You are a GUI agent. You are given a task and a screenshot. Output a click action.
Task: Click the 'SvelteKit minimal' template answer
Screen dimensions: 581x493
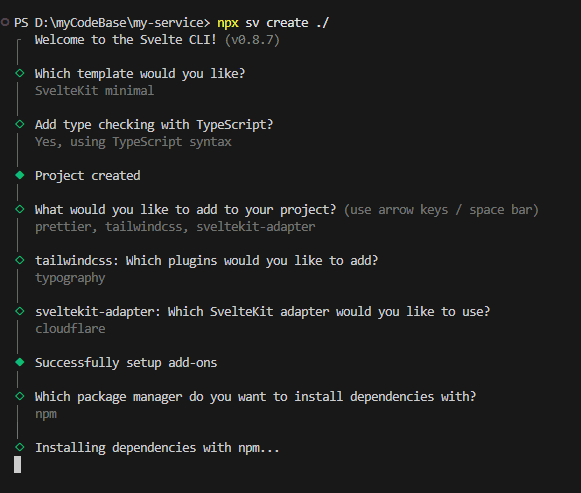tap(94, 90)
